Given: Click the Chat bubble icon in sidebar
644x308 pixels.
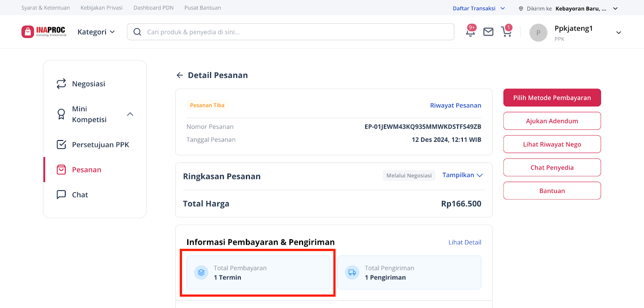Looking at the screenshot, I should (61, 194).
